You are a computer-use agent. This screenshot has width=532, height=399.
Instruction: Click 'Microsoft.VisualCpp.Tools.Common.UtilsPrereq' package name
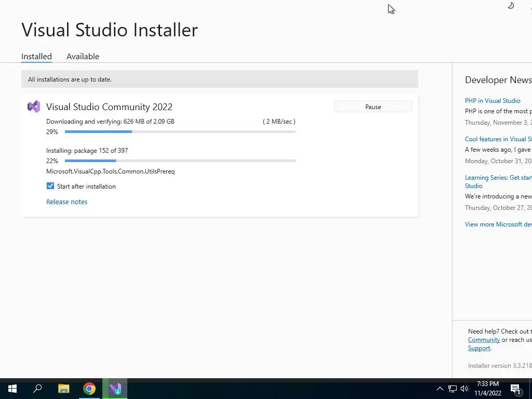click(x=111, y=171)
